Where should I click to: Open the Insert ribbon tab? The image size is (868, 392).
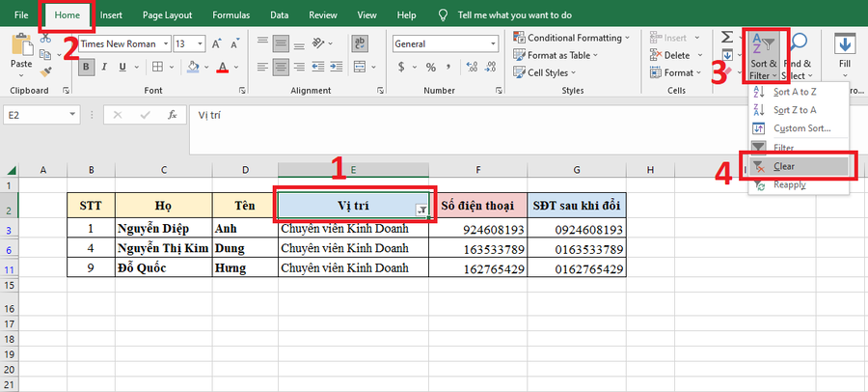coord(111,15)
